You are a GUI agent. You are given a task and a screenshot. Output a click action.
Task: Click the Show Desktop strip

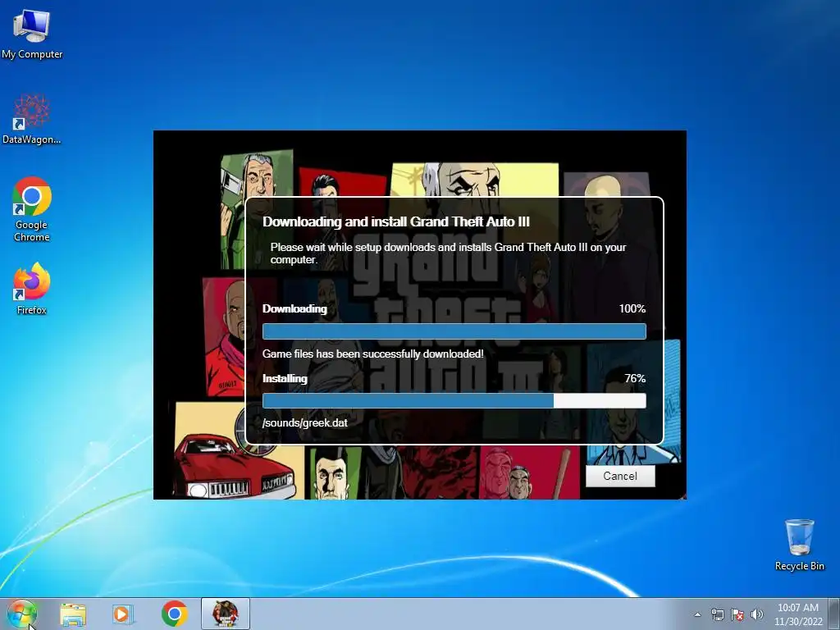pos(833,614)
